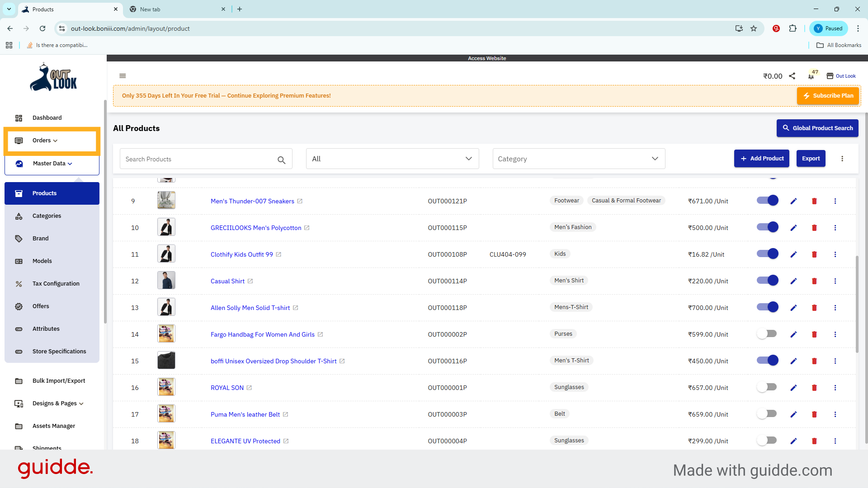The image size is (868, 488).
Task: Open Tax Configuration from the sidebar
Action: 55,283
